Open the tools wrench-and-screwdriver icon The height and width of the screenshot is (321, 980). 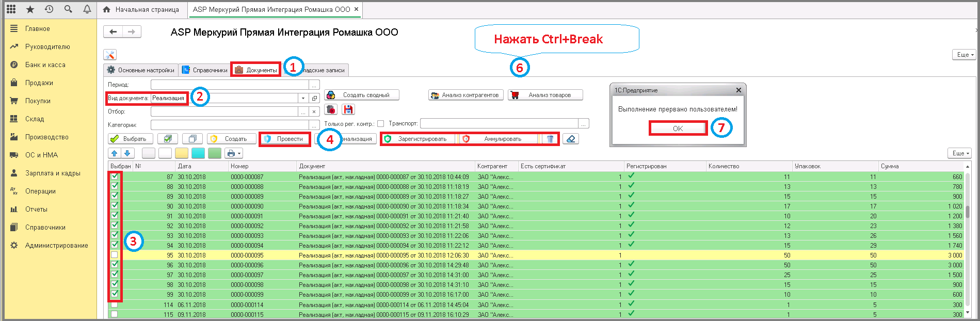(x=110, y=55)
